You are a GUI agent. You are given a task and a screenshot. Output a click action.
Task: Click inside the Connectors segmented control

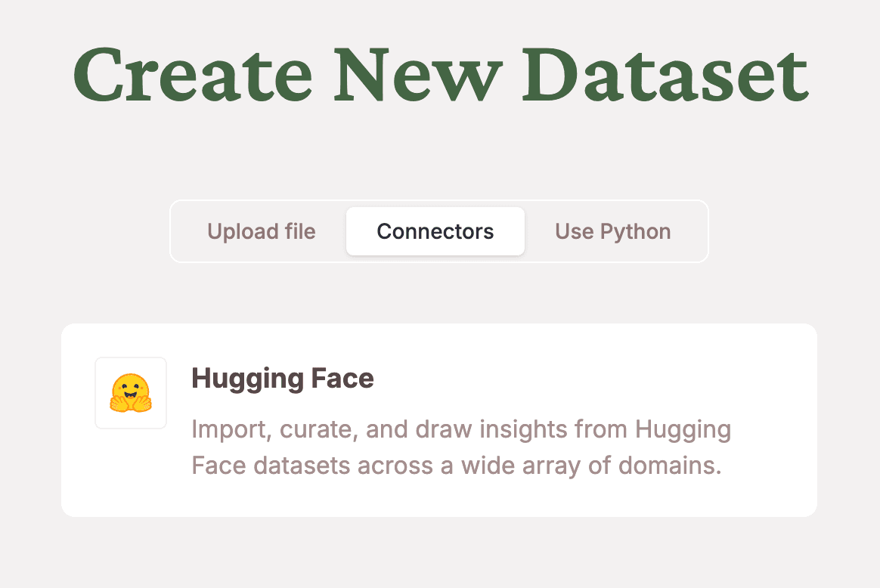(435, 231)
